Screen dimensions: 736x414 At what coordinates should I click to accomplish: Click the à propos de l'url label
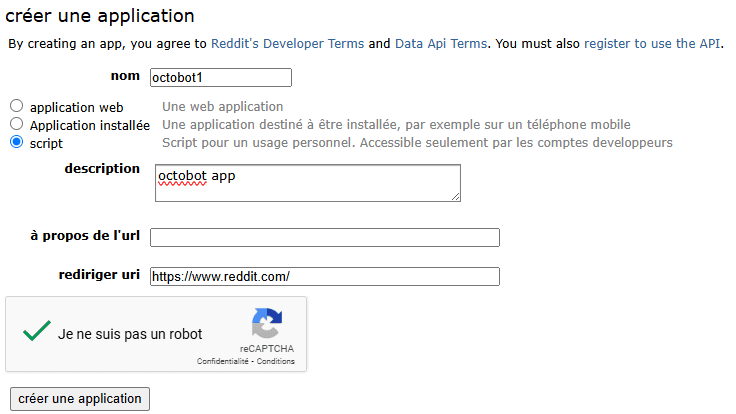[85, 235]
